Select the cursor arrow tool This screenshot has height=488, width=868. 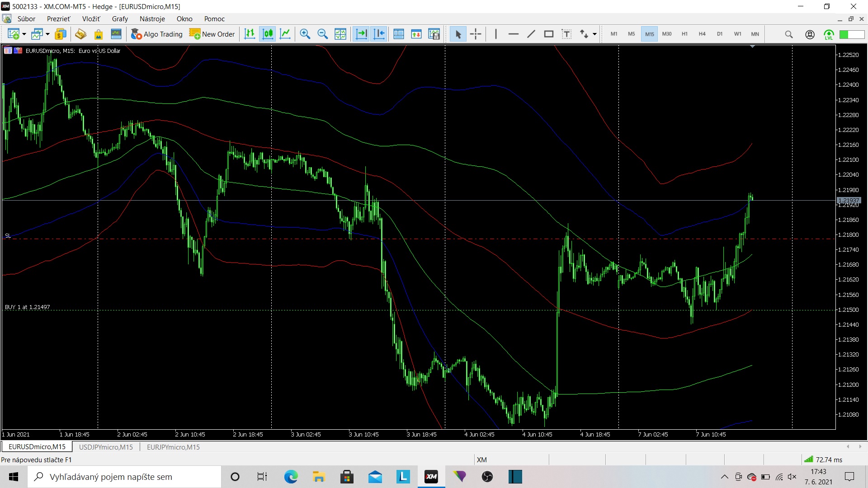tap(458, 34)
